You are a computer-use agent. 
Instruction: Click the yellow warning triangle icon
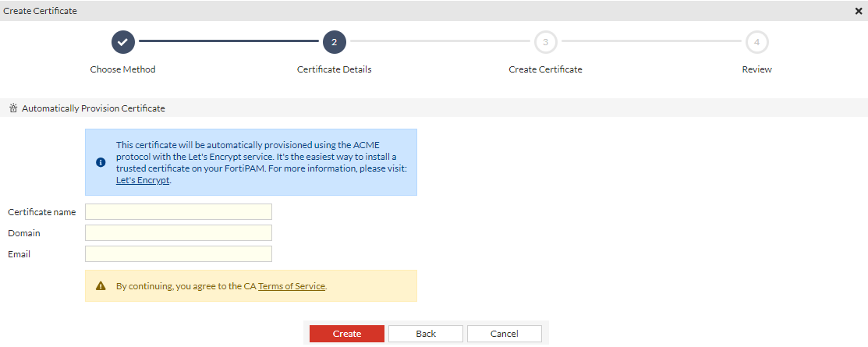(x=101, y=285)
